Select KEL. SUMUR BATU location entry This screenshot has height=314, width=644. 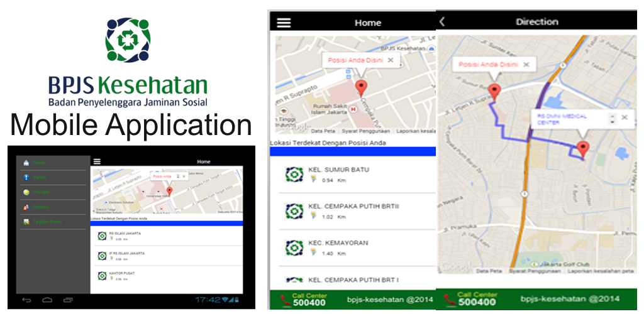click(357, 175)
